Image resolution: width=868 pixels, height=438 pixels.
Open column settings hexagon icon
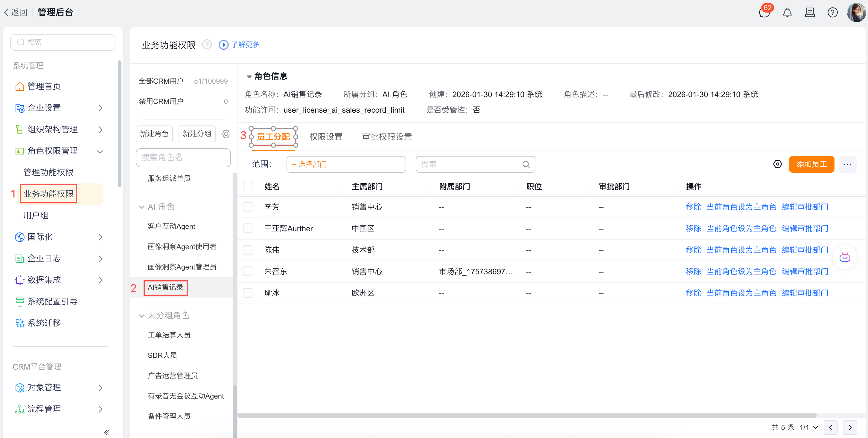coord(777,164)
